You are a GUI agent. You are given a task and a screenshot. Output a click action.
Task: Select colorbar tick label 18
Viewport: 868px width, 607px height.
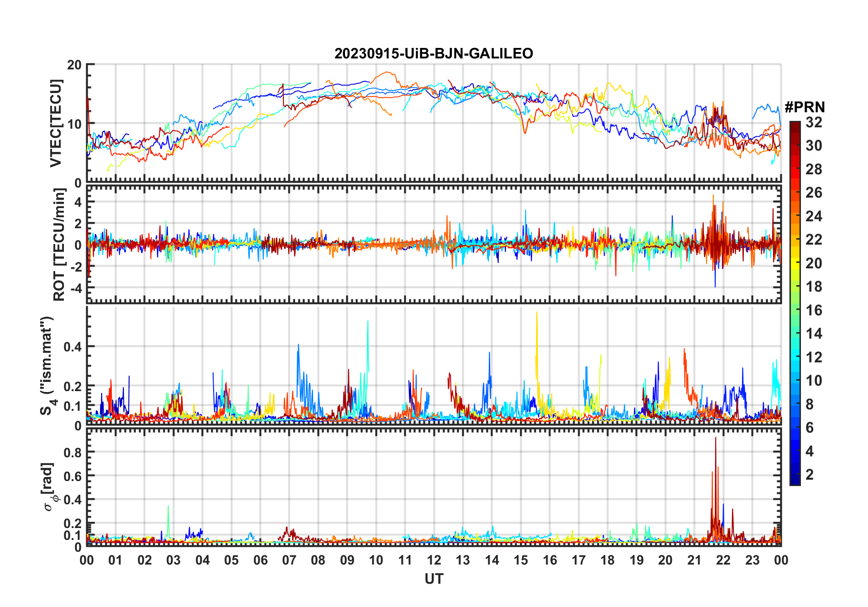coord(814,287)
